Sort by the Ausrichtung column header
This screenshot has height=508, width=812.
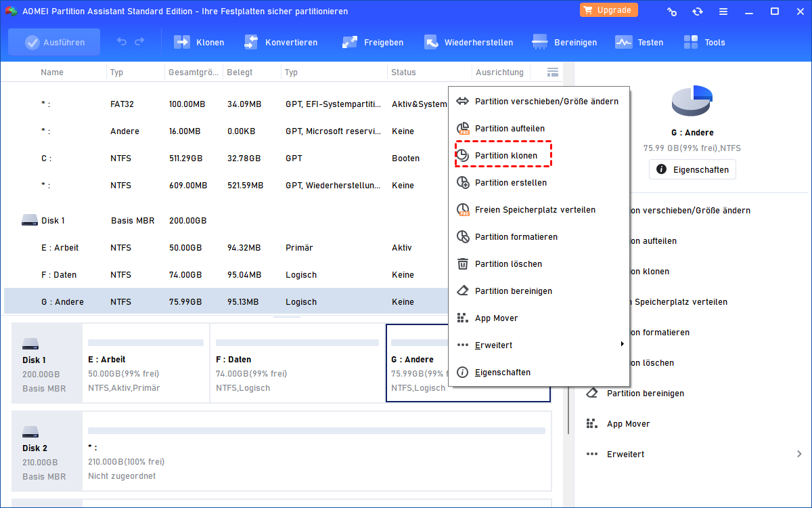[499, 72]
